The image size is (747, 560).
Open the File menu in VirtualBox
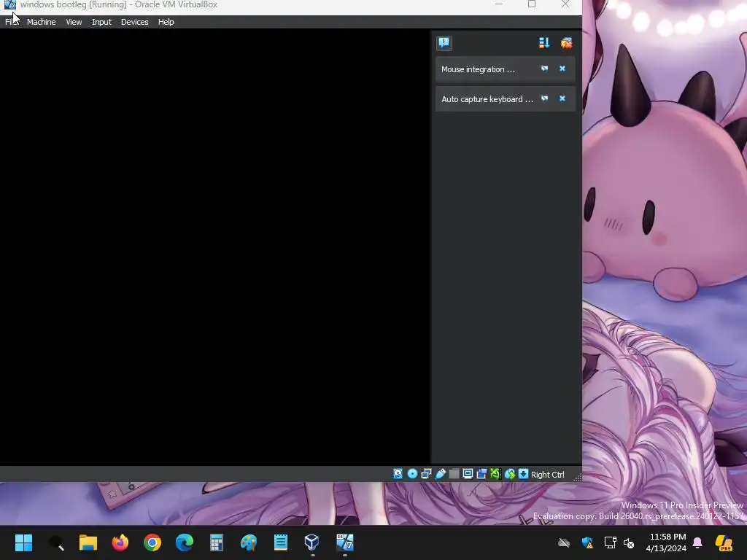point(12,22)
